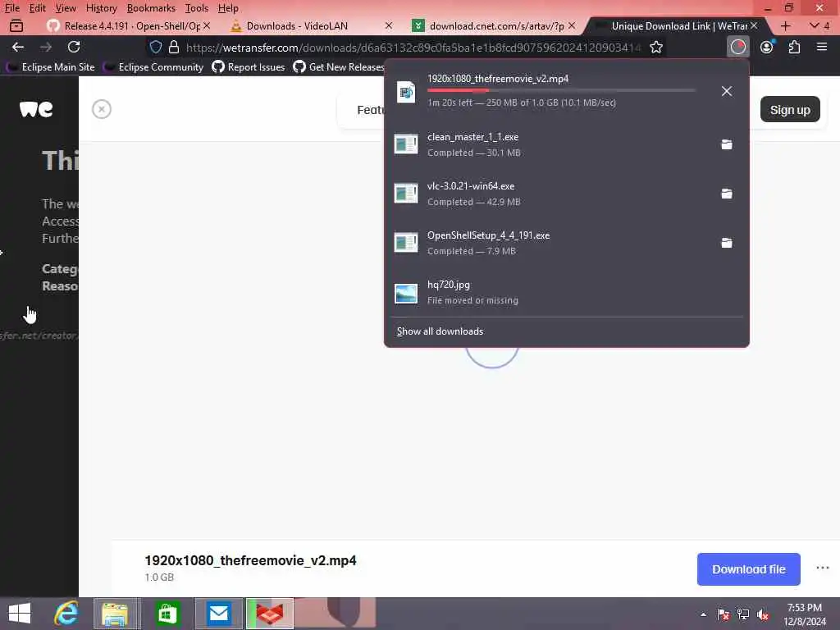Click the Action Center flag icon

(x=724, y=614)
